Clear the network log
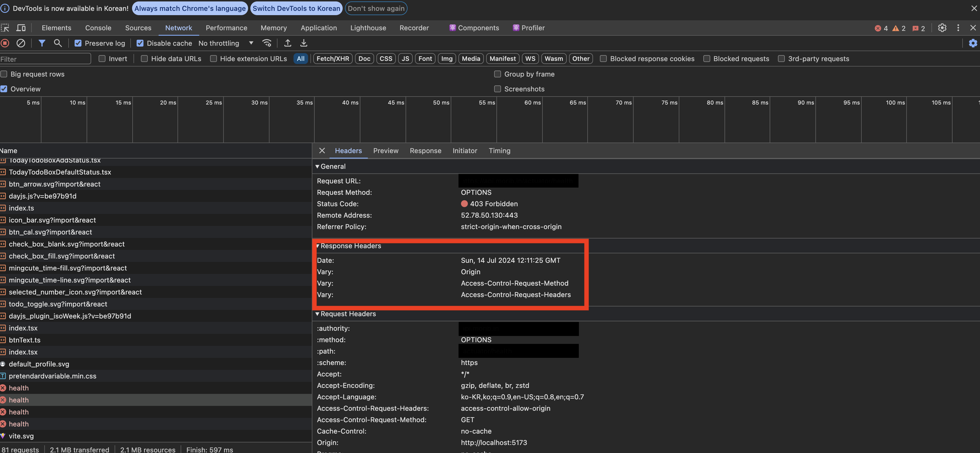The width and height of the screenshot is (980, 453). click(21, 43)
